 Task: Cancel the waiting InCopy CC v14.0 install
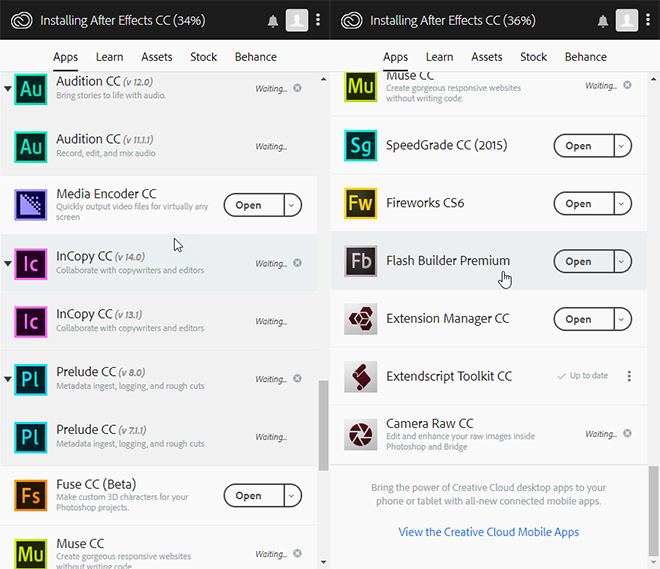coord(297,263)
